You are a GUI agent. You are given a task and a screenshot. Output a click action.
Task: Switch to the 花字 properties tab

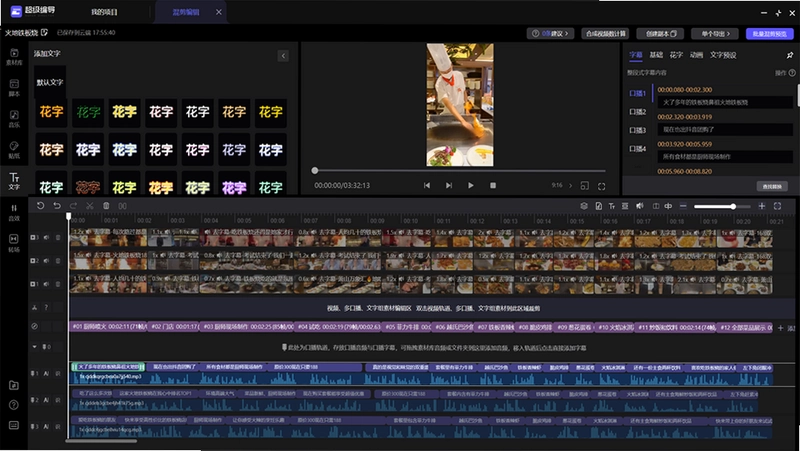coord(676,55)
